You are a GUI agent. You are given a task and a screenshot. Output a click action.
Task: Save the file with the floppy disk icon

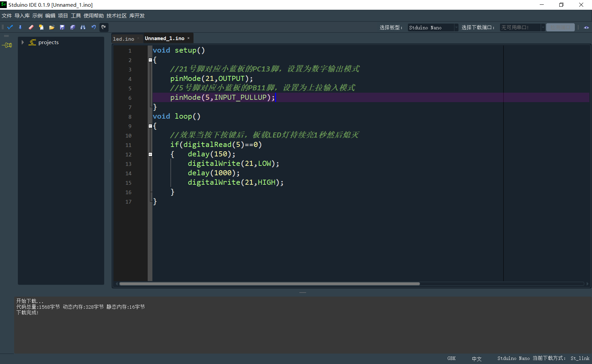[62, 27]
